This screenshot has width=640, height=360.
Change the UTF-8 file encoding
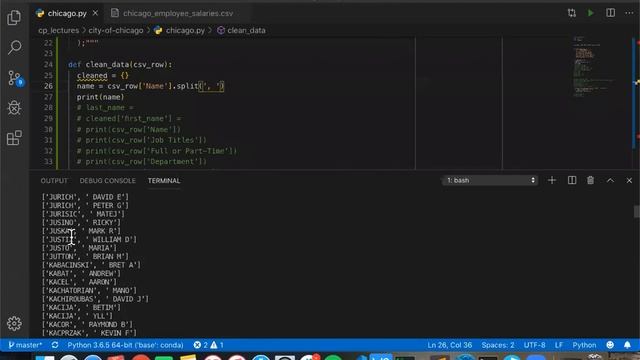pos(534,345)
